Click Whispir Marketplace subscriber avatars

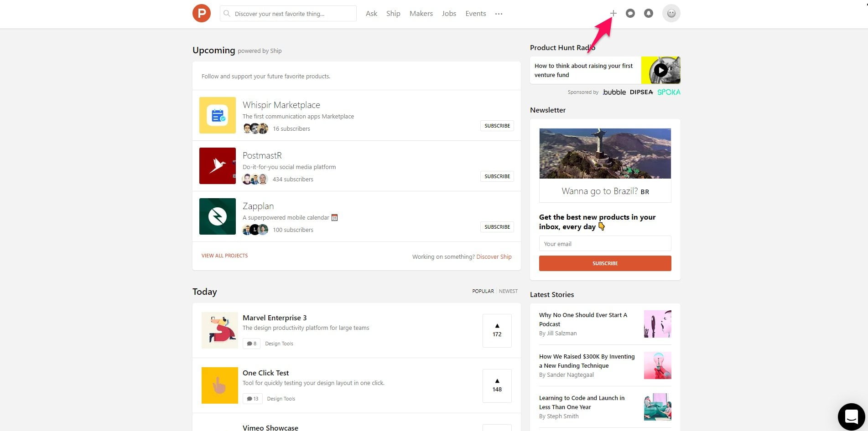pyautogui.click(x=255, y=128)
